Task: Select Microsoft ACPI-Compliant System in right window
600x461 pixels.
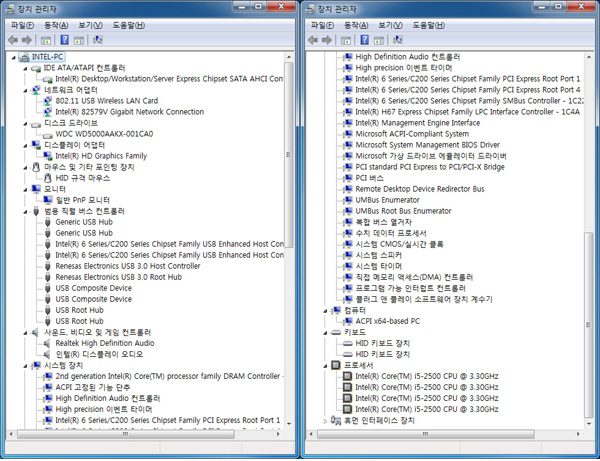Action: [412, 134]
